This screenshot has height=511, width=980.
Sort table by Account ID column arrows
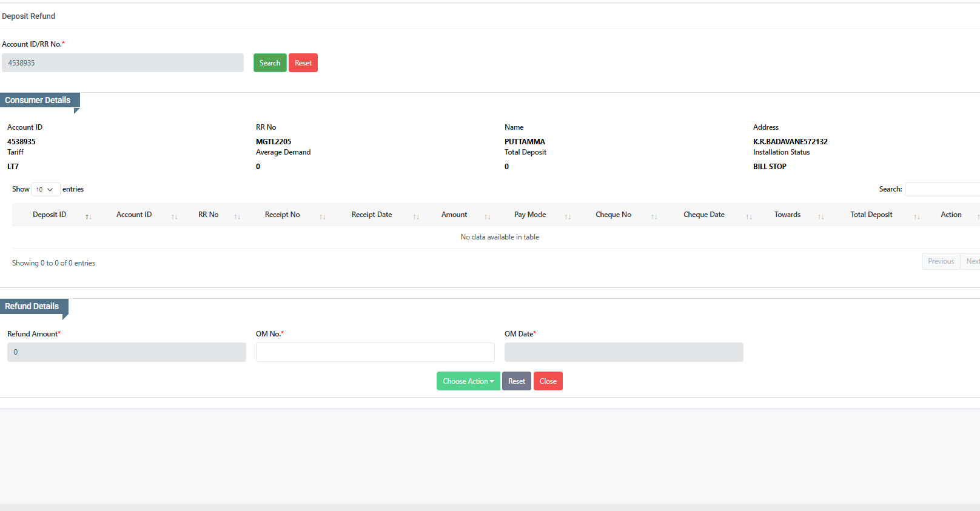pyautogui.click(x=175, y=216)
